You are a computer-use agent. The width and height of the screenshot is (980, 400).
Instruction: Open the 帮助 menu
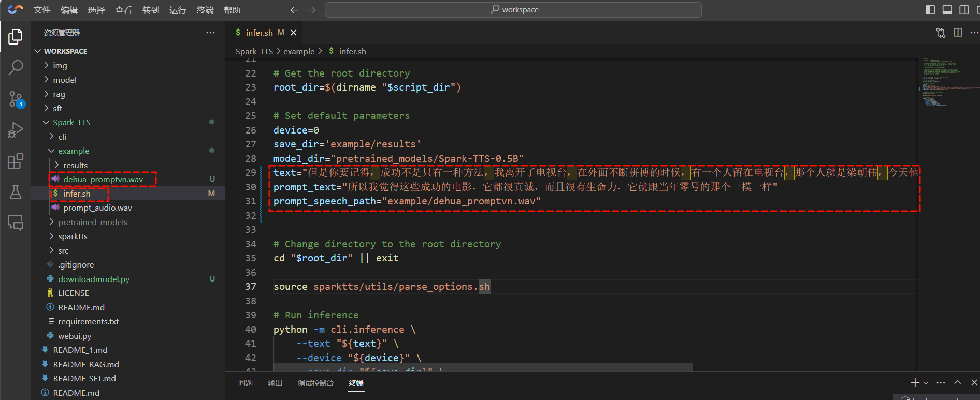click(232, 10)
